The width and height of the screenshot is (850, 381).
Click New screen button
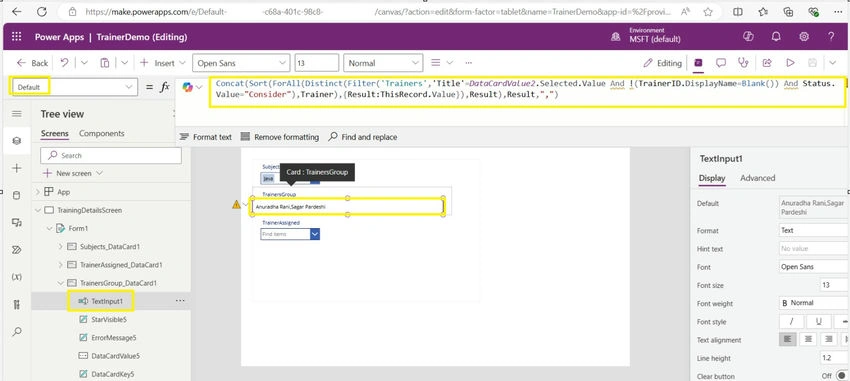(73, 173)
